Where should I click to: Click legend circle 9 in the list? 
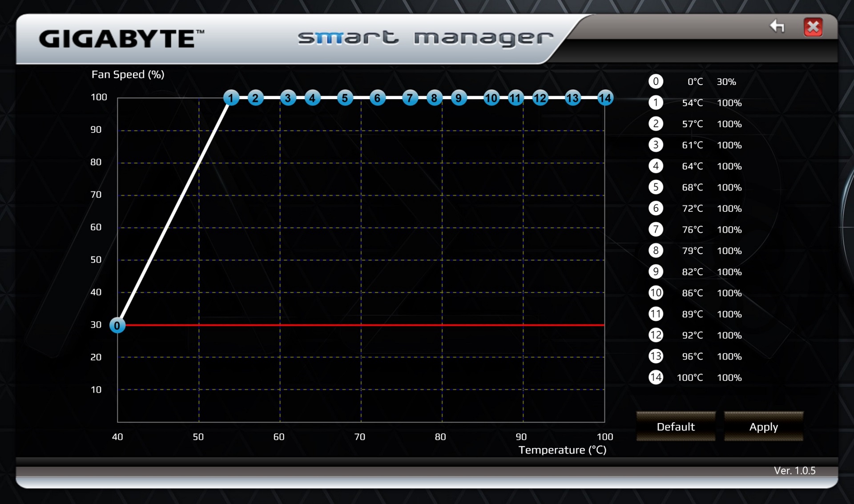[x=656, y=272]
